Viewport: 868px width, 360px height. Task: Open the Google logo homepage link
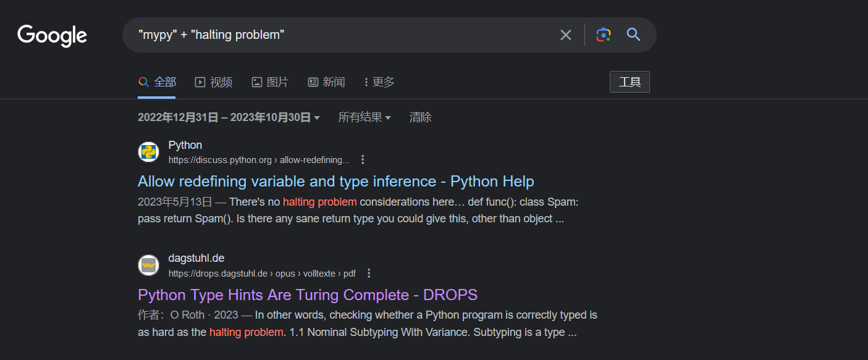[53, 35]
